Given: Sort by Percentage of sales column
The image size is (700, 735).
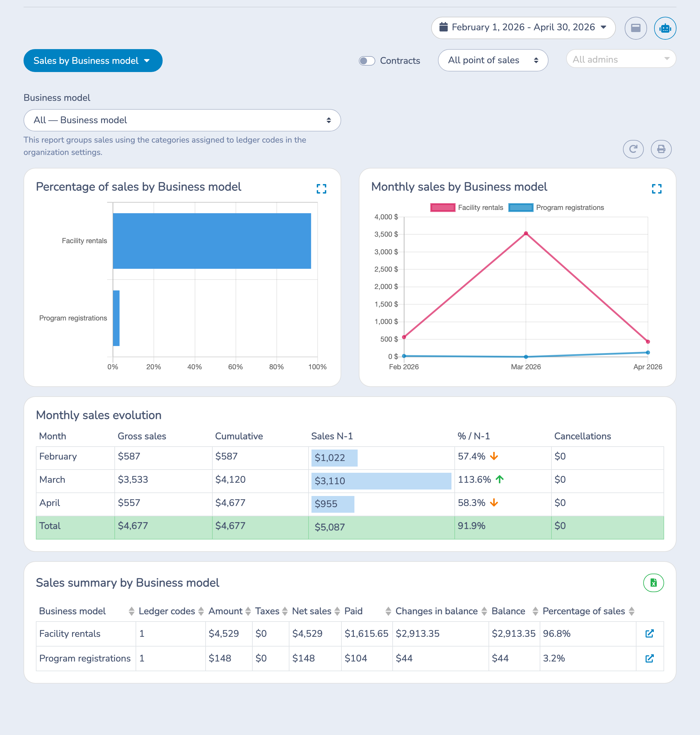Looking at the screenshot, I should (631, 611).
